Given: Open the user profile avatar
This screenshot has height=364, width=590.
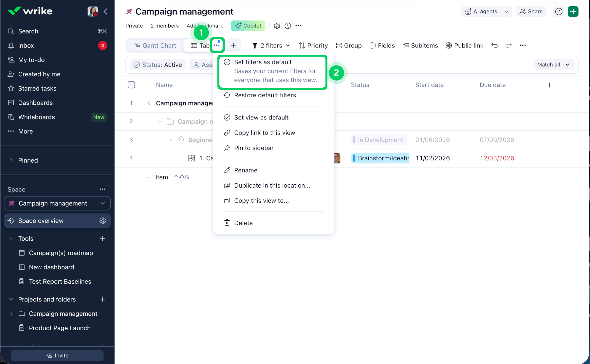Looking at the screenshot, I should [93, 11].
